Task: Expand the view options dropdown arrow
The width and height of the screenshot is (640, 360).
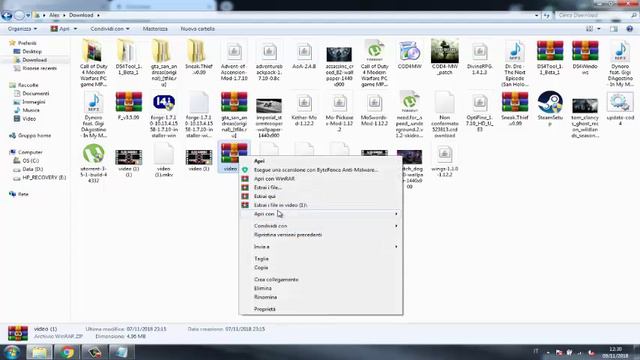Action: [x=599, y=29]
